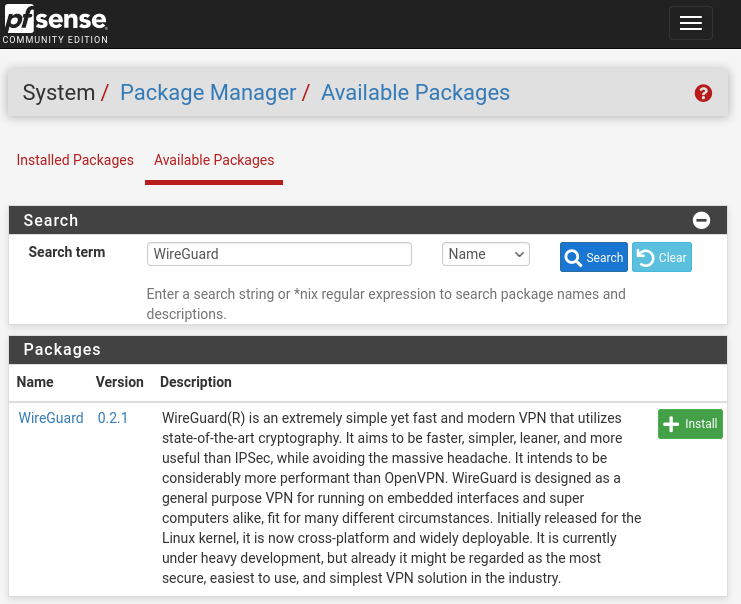Viewport: 741px width, 604px height.
Task: Click Available Packages breadcrumb link
Action: click(x=415, y=92)
